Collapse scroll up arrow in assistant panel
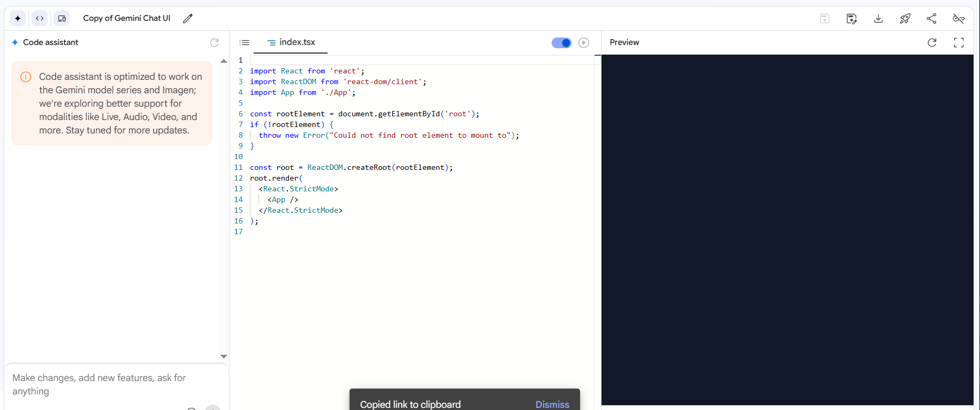 [x=224, y=61]
